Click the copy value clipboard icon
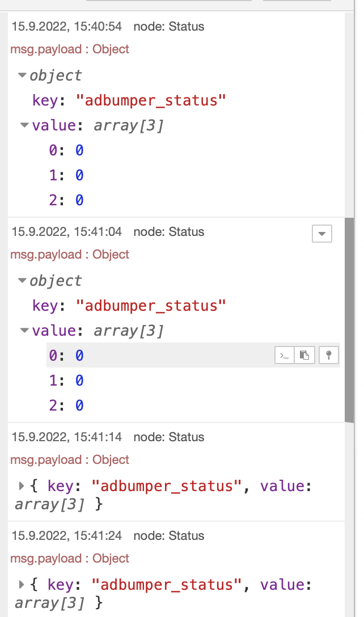 pos(305,356)
